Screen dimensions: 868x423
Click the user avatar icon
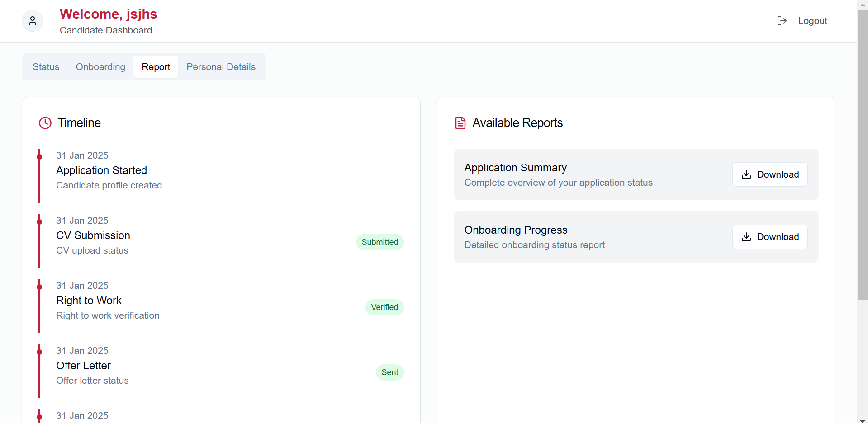[x=33, y=21]
